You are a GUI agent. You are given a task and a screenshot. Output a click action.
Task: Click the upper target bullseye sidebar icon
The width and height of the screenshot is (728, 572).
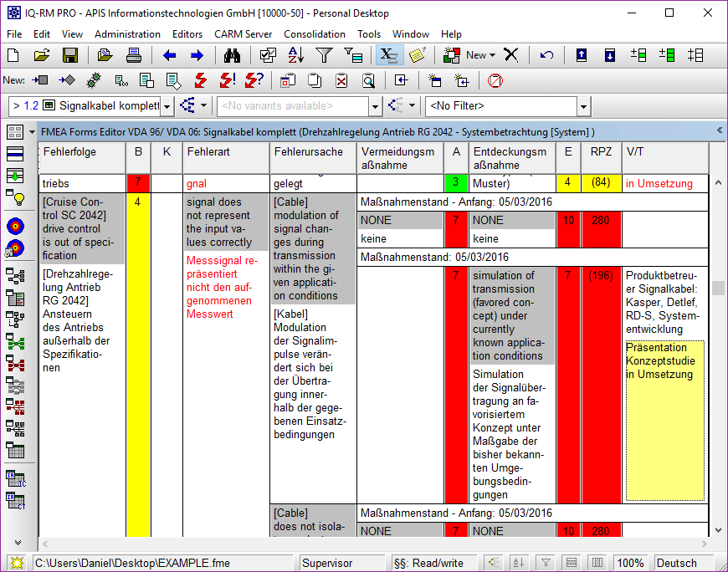click(15, 227)
